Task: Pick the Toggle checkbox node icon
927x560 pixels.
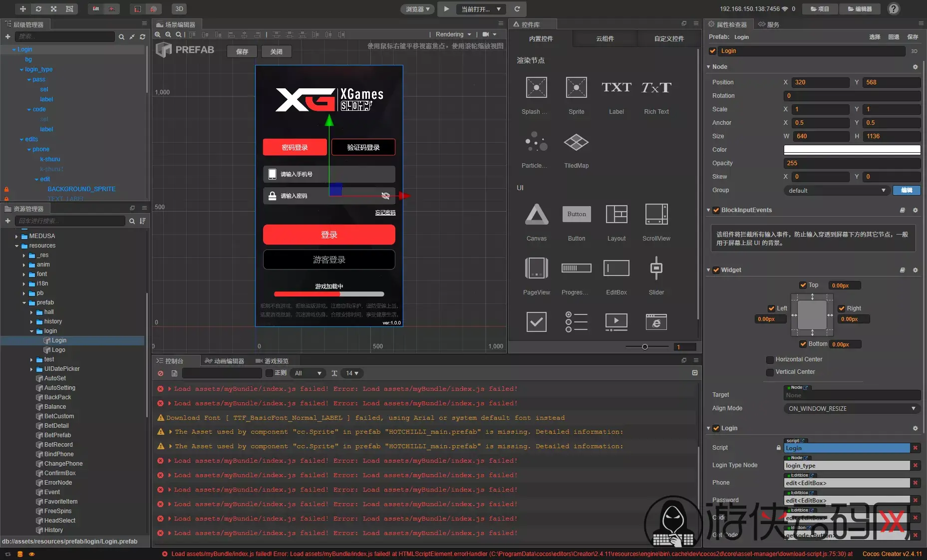Action: (537, 322)
